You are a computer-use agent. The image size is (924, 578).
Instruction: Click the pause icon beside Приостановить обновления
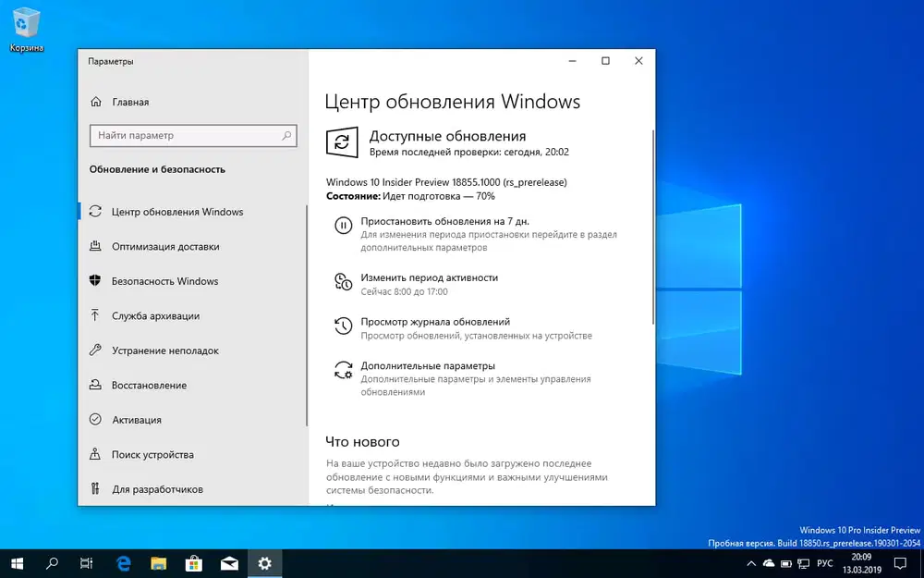343,225
